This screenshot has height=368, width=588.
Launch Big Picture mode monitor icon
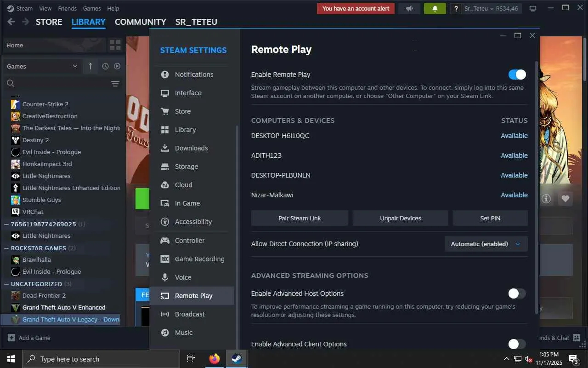pyautogui.click(x=533, y=9)
